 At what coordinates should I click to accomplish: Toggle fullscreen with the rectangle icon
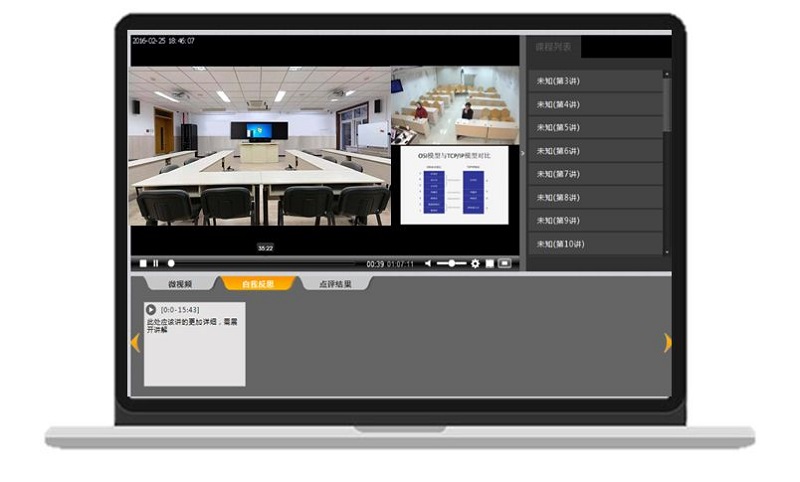504,263
